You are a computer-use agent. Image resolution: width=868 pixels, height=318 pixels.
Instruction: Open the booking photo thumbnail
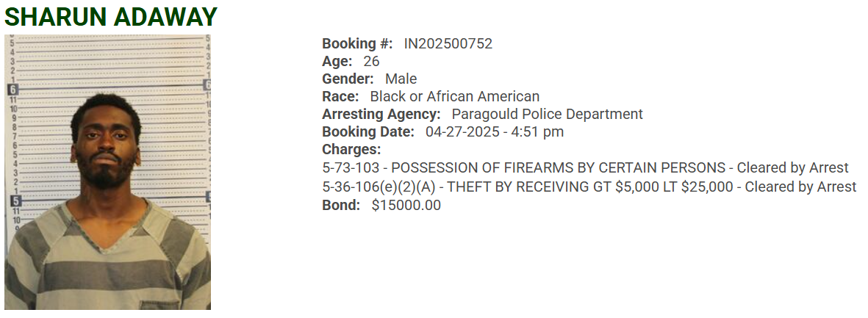tap(107, 172)
